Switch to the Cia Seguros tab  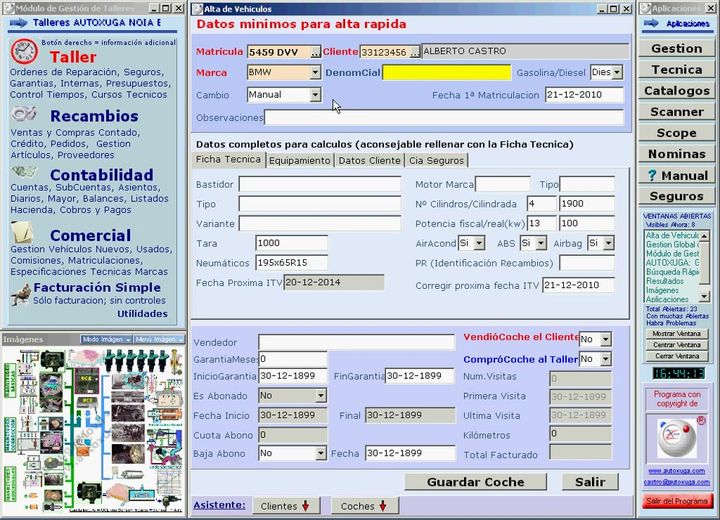coord(436,160)
